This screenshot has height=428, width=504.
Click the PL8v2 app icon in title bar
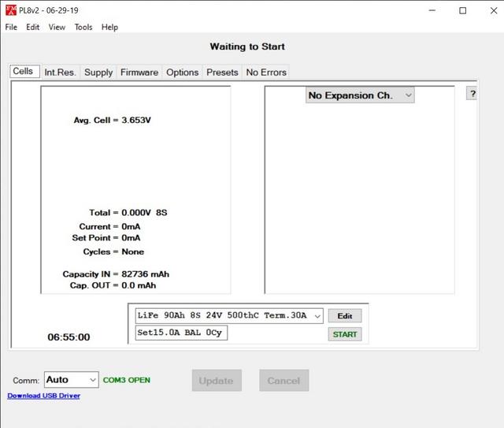pyautogui.click(x=10, y=10)
